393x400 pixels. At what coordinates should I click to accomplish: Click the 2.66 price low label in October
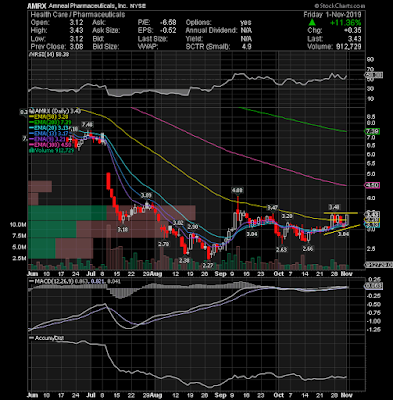tap(308, 249)
